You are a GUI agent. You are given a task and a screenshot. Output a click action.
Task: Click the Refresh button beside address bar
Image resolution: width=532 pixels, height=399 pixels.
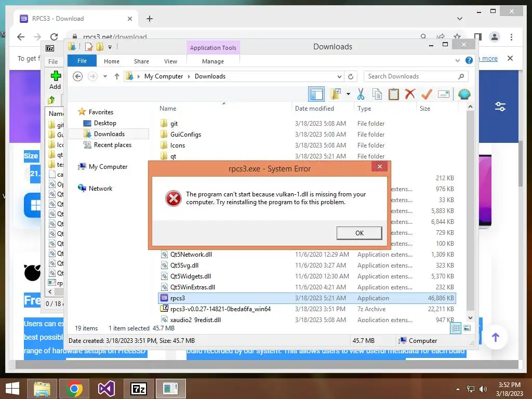pyautogui.click(x=351, y=76)
